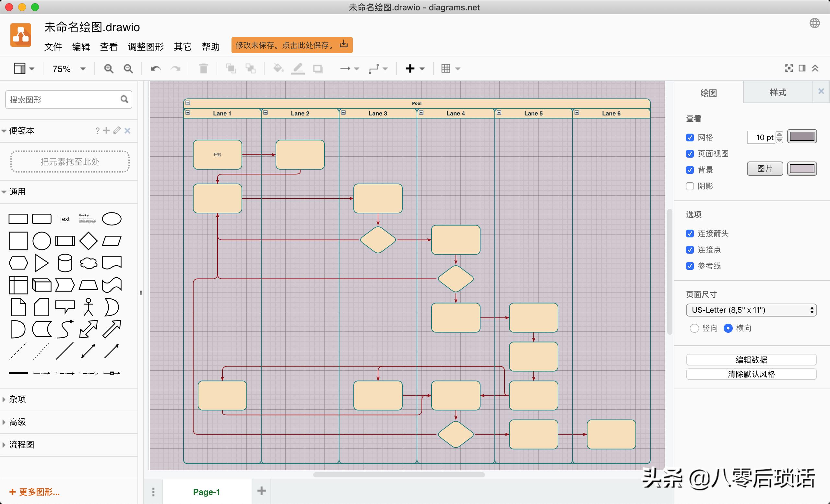The width and height of the screenshot is (830, 504).
Task: Enable the 阴影 shadow checkbox
Action: (x=690, y=186)
